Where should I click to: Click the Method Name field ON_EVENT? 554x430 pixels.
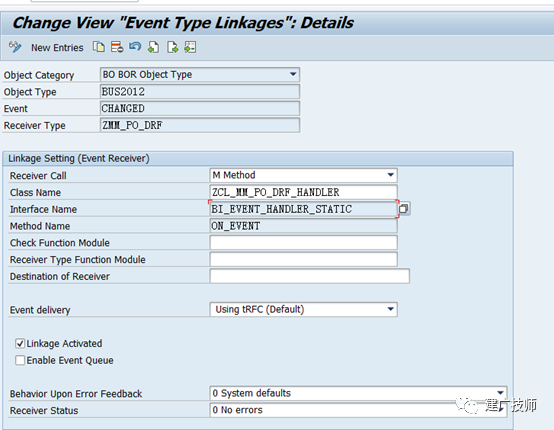pyautogui.click(x=303, y=226)
